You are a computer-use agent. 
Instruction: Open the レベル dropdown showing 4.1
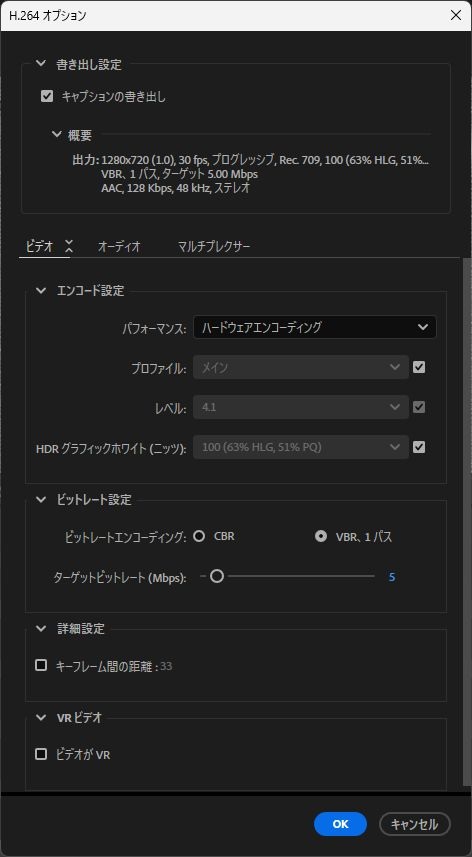pyautogui.click(x=300, y=407)
